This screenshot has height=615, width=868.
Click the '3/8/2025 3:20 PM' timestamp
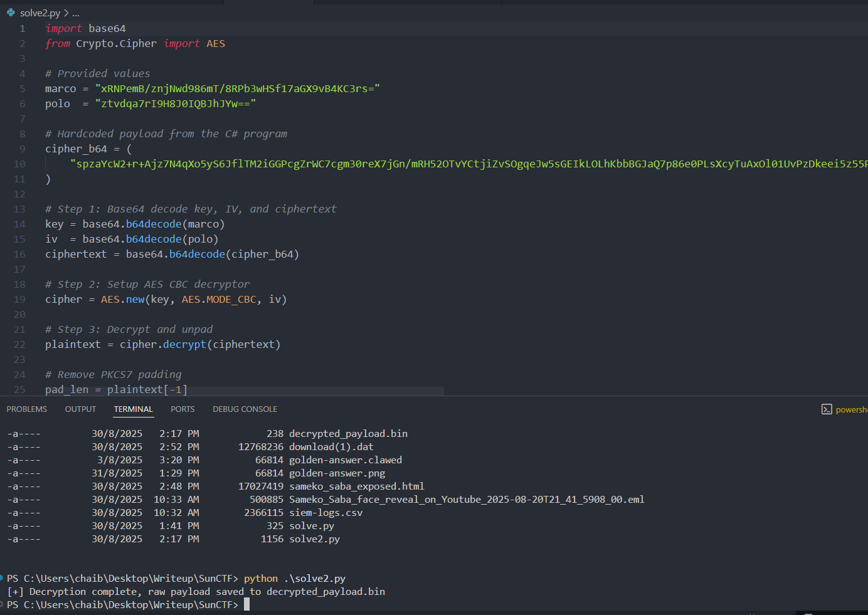coord(148,460)
